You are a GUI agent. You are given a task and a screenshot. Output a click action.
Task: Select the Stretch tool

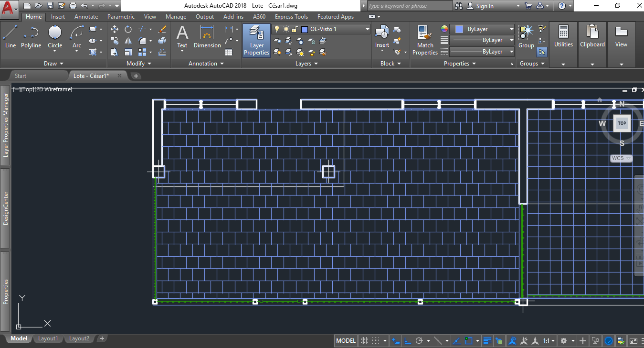[115, 52]
